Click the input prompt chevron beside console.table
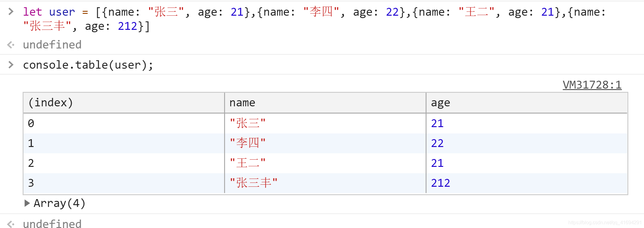Screen dimensions: 644x228 (x=11, y=65)
